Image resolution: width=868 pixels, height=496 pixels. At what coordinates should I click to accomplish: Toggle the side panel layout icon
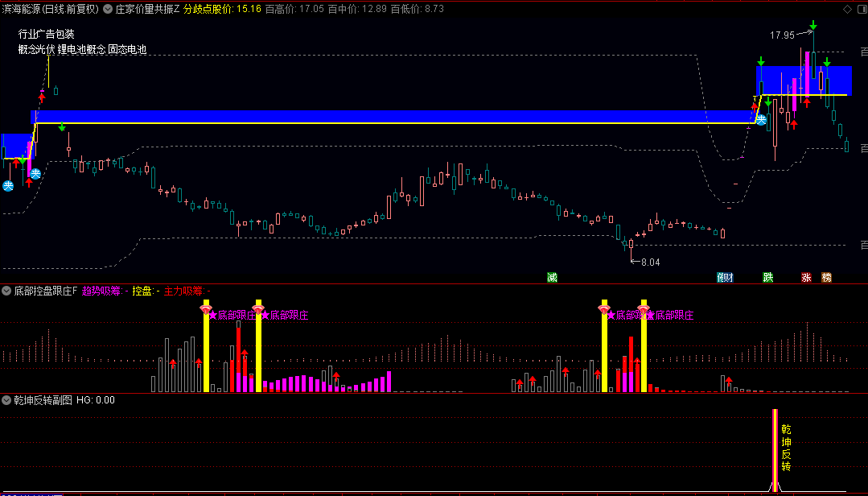tap(861, 9)
